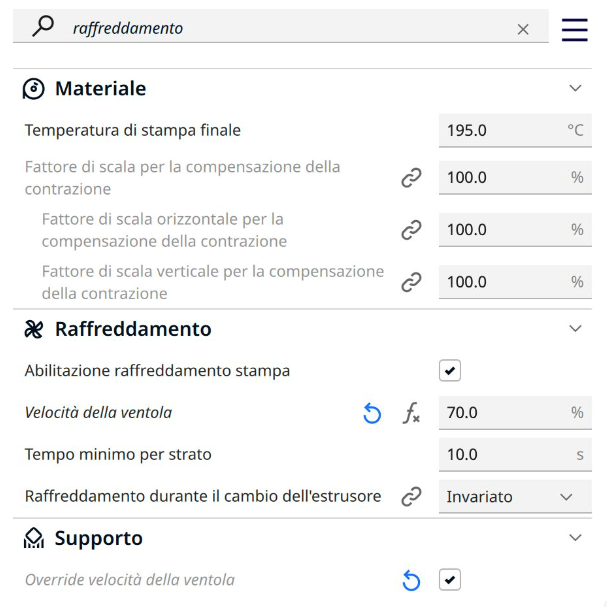Image resolution: width=607 pixels, height=607 pixels.
Task: Click the search magnifier icon
Action: coord(43,27)
